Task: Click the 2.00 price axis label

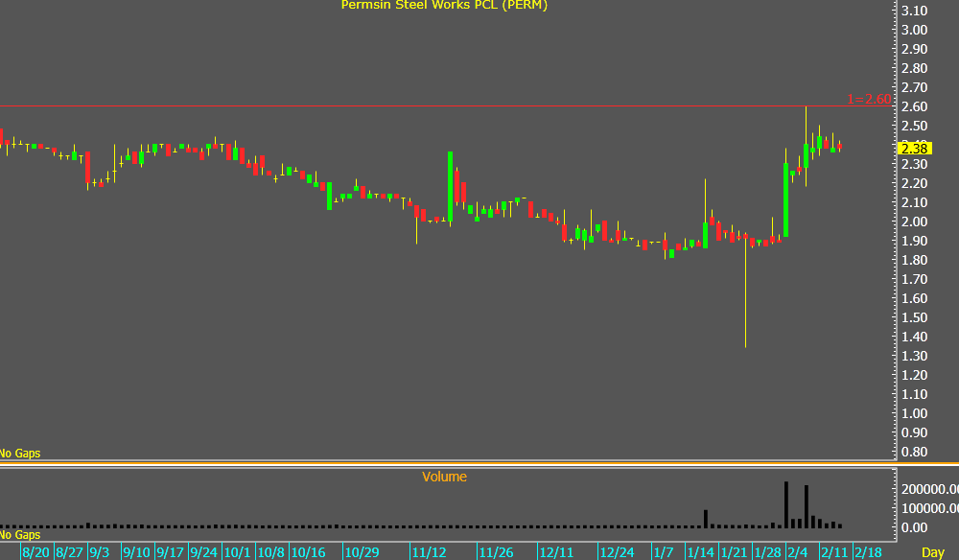Action: (914, 222)
